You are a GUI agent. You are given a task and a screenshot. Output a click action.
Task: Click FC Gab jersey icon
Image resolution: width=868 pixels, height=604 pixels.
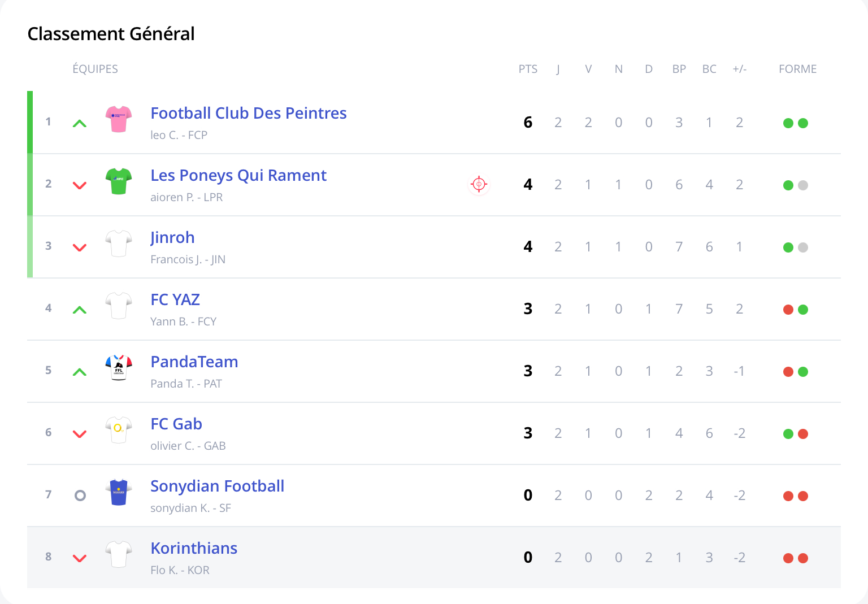coord(119,430)
